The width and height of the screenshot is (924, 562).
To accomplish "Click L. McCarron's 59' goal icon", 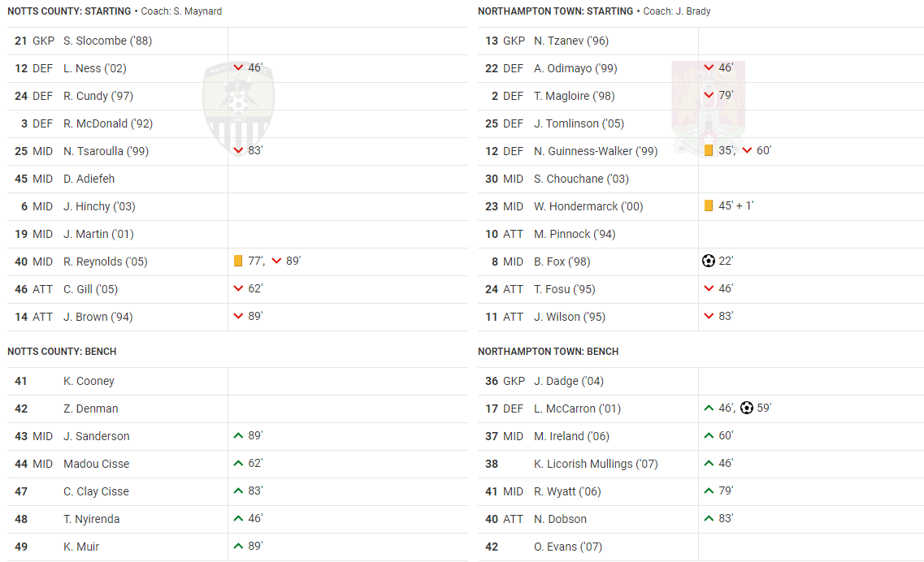I will point(747,409).
